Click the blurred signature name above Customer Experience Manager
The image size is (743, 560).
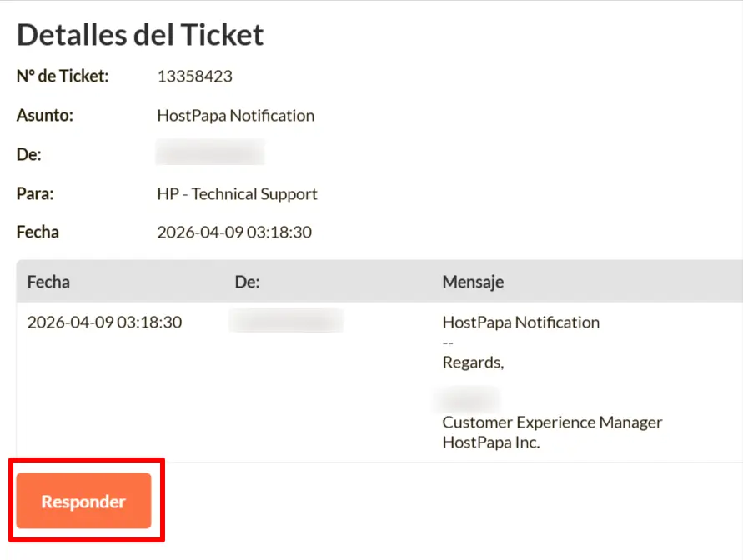(x=467, y=399)
